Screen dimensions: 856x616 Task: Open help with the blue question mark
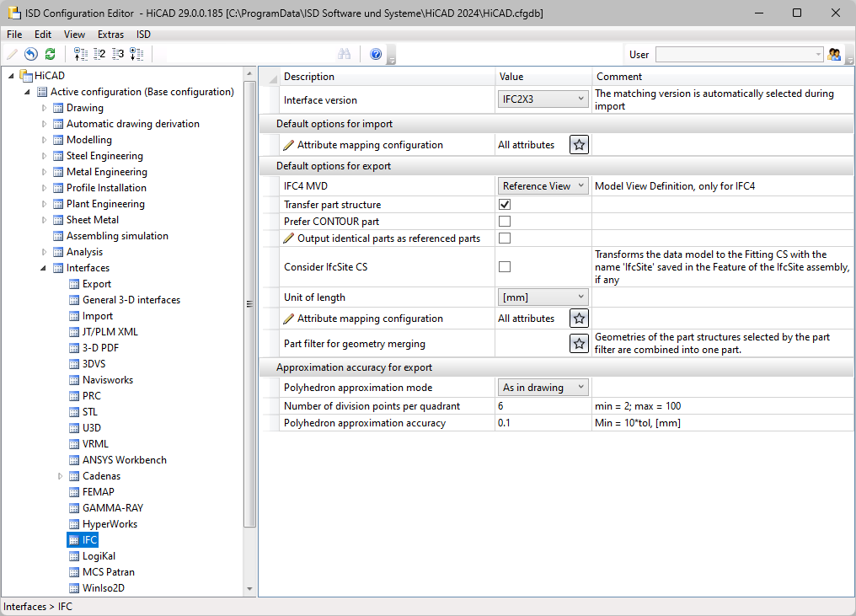click(x=376, y=54)
